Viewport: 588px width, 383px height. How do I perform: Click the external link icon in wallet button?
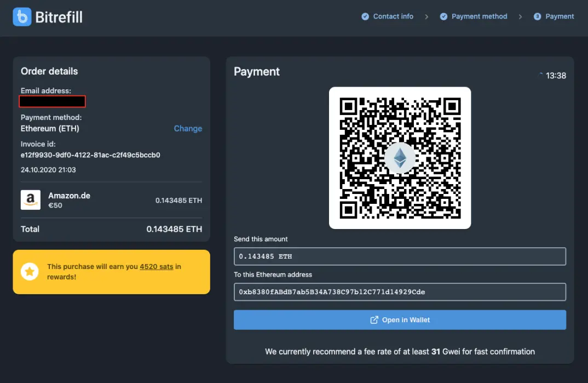(x=374, y=320)
